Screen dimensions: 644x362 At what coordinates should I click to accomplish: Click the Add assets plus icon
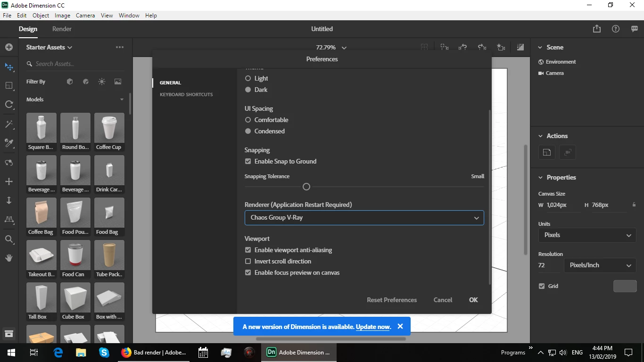(8, 47)
